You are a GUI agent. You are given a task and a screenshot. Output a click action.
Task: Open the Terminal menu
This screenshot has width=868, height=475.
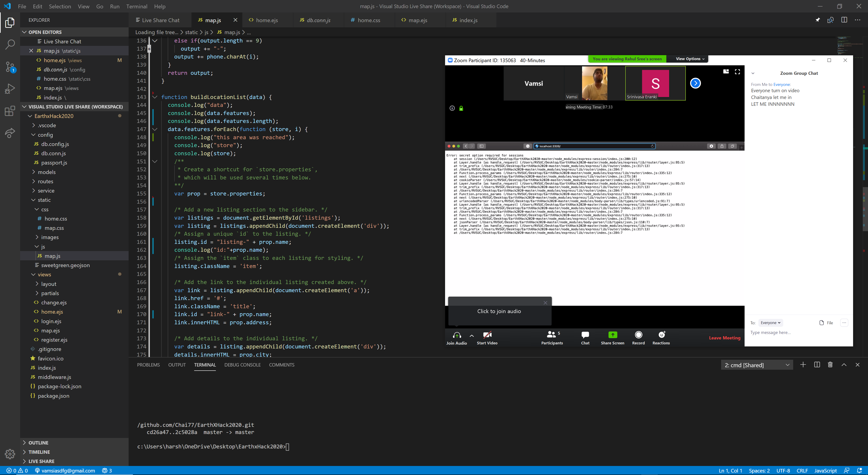coord(137,6)
